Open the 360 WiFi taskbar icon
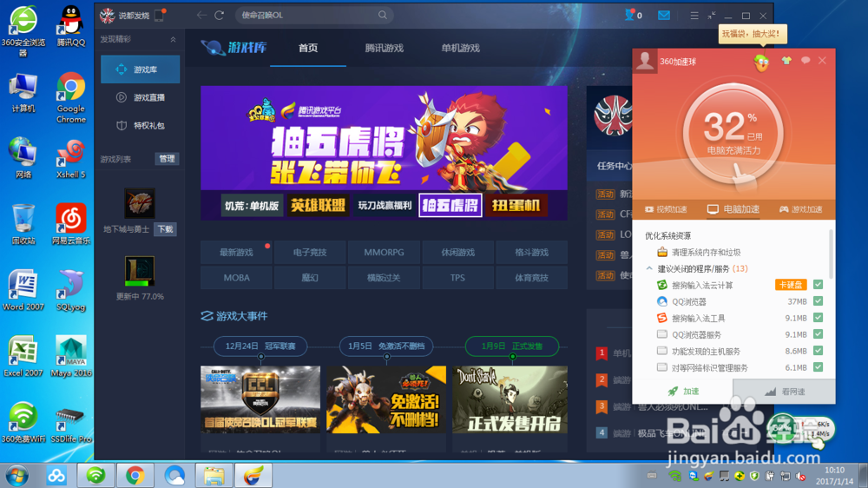The image size is (868, 488). (95, 475)
